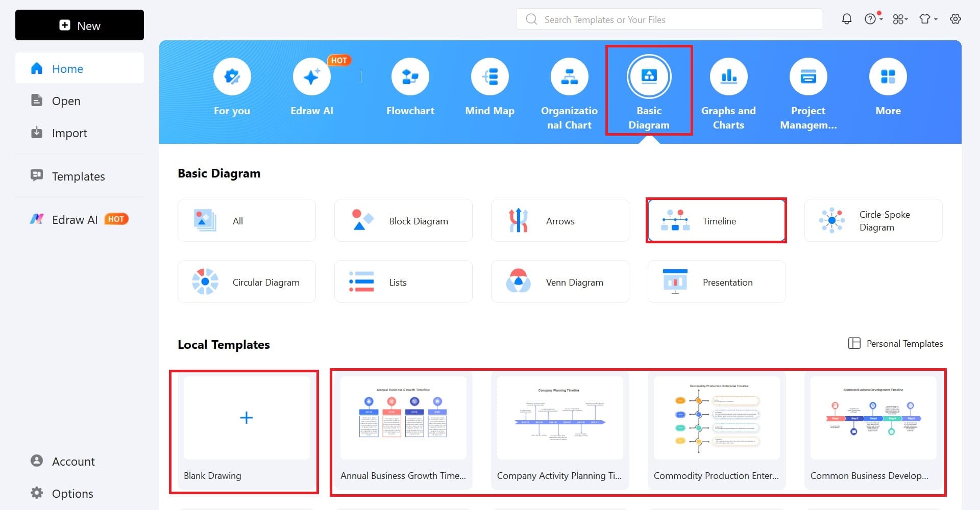Choose the Arrows diagram tile
980x510 pixels.
pyautogui.click(x=560, y=220)
